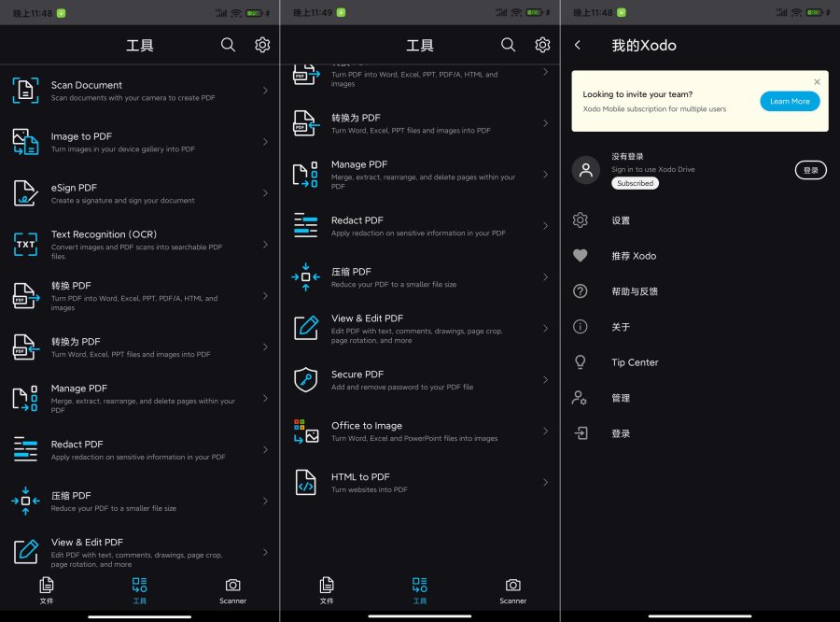Switch to the Scanner tab
Viewport: 840px width, 622px height.
[232, 591]
